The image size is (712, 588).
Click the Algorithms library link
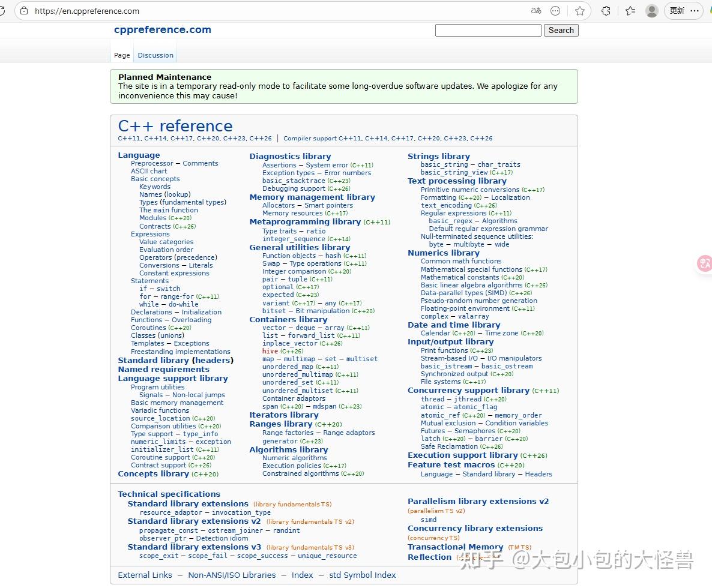click(x=288, y=449)
